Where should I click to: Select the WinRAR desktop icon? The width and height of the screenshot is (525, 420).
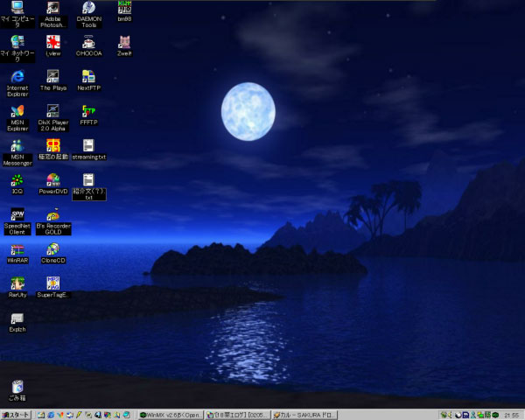coord(17,249)
